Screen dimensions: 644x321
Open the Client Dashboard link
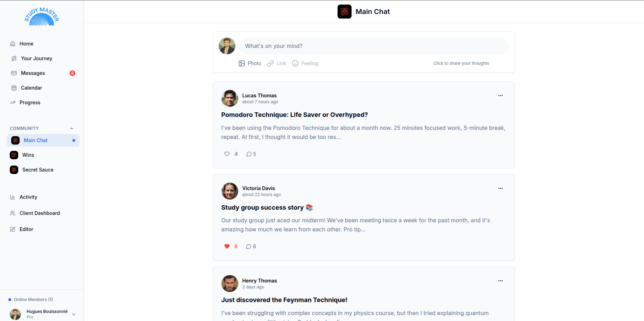coord(40,213)
